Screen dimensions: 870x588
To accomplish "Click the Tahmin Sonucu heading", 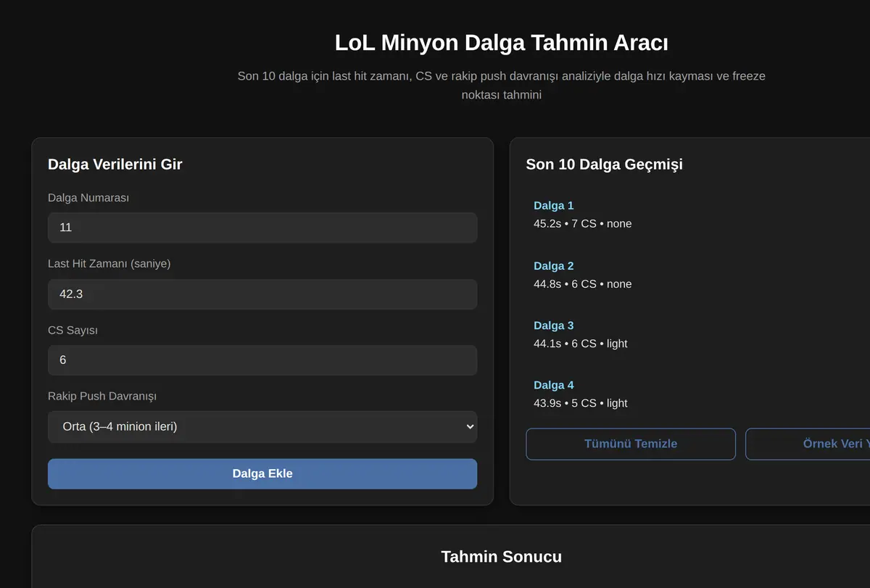I will (x=502, y=557).
